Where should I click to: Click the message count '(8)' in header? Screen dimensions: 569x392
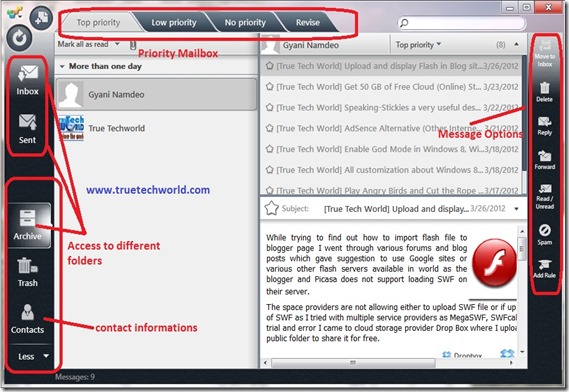pos(501,45)
